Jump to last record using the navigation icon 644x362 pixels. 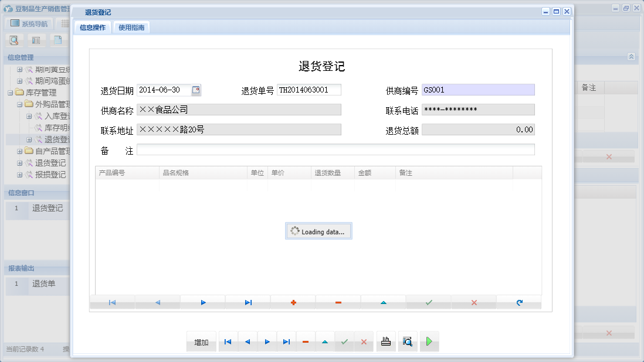point(248,302)
